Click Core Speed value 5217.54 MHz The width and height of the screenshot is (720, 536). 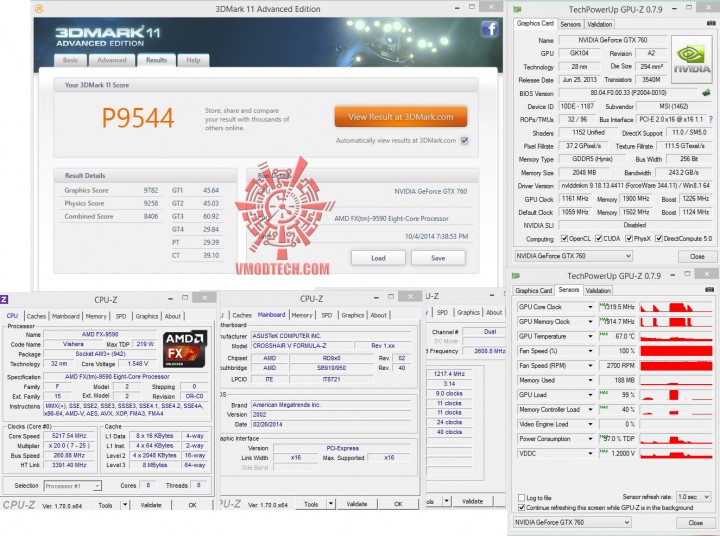tap(69, 435)
